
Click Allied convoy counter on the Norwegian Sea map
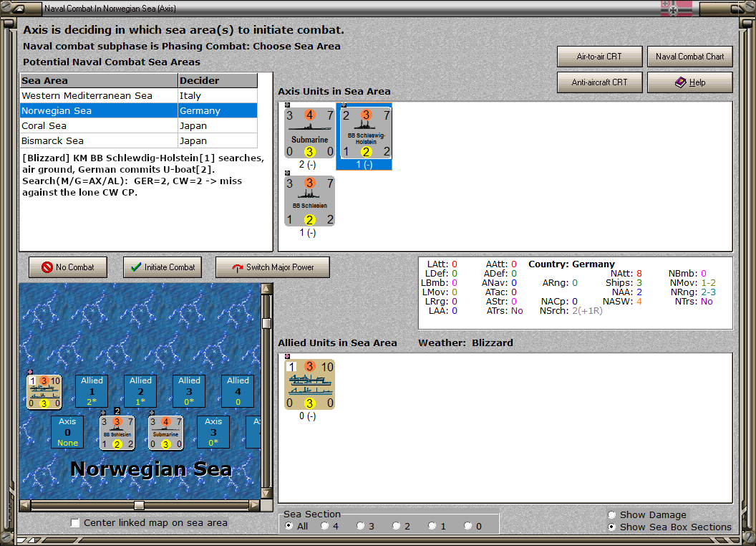(44, 391)
